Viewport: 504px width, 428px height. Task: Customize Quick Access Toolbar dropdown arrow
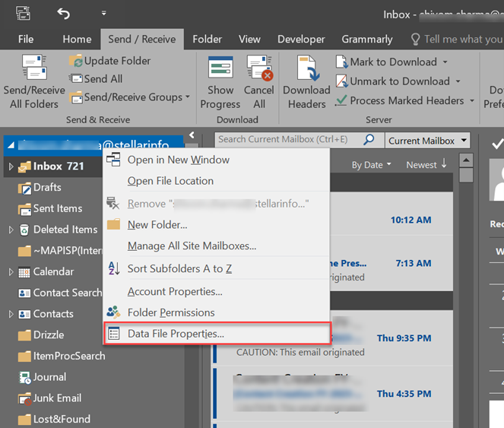[104, 13]
